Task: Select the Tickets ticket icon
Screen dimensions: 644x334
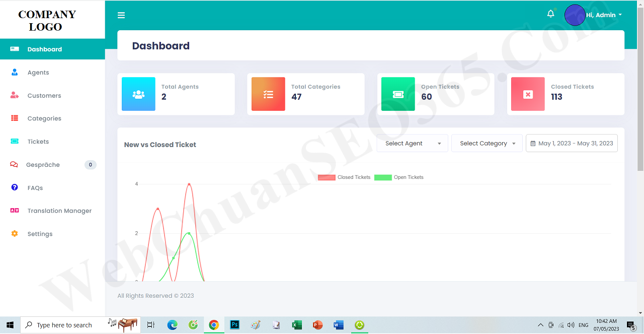Action: (15, 142)
